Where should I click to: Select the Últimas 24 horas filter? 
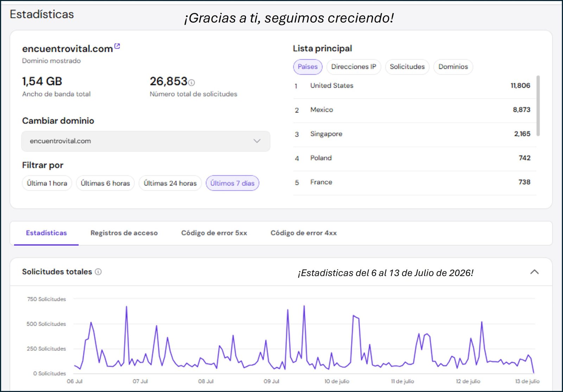(x=170, y=183)
